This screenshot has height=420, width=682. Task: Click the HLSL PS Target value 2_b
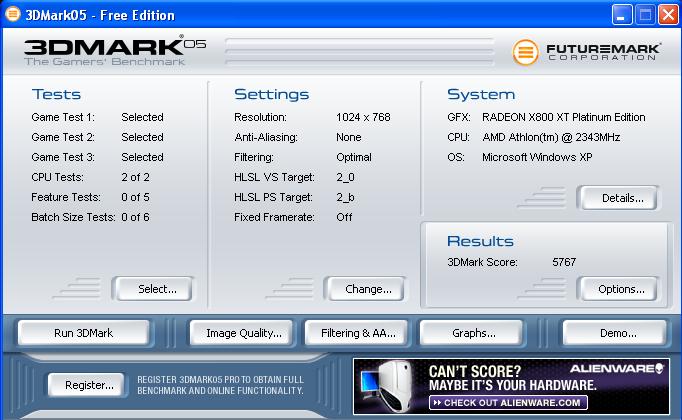pos(345,197)
